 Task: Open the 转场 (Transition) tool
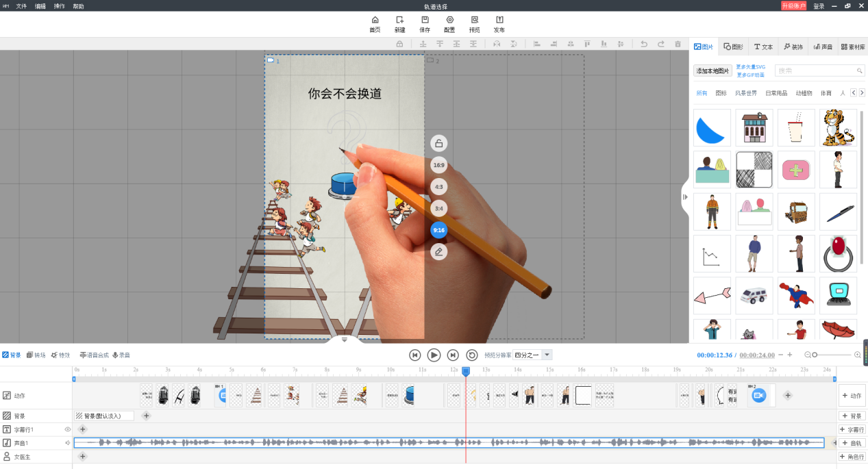coord(36,355)
